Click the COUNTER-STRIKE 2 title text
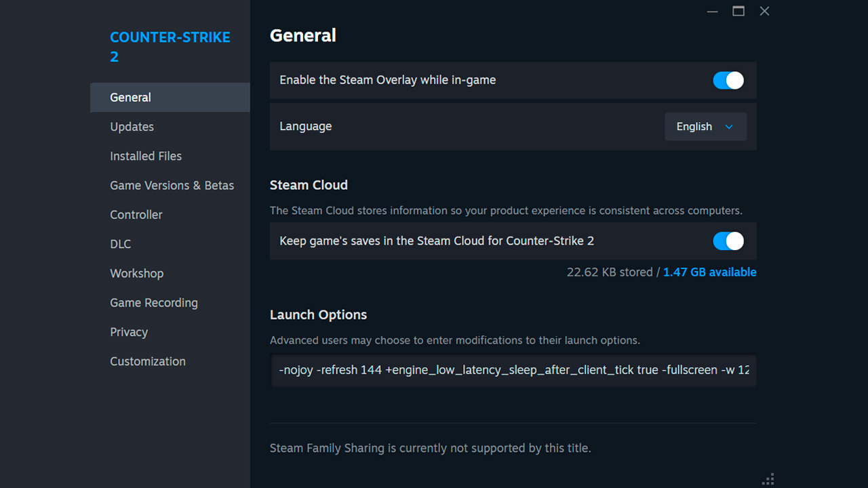Viewport: 868px width, 488px height. (170, 47)
